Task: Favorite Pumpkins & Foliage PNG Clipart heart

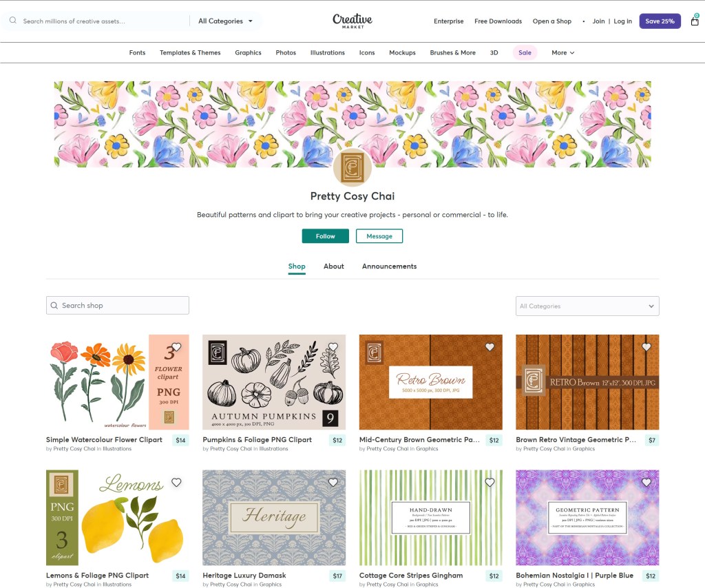Action: 333,347
